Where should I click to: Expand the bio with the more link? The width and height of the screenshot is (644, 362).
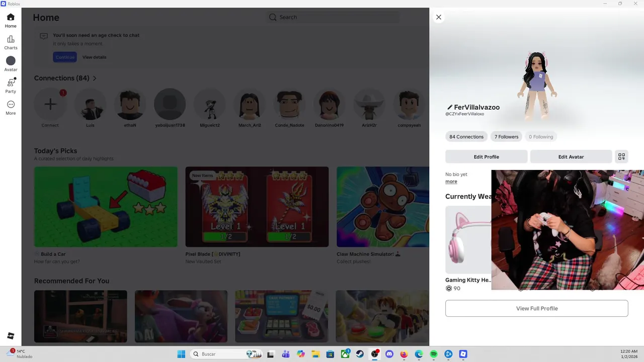pyautogui.click(x=451, y=182)
